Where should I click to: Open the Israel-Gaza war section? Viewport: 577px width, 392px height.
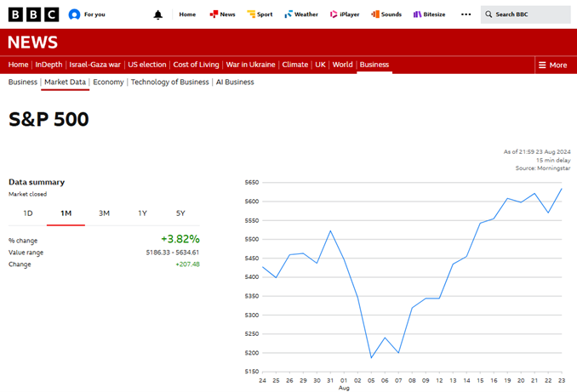[x=95, y=65]
